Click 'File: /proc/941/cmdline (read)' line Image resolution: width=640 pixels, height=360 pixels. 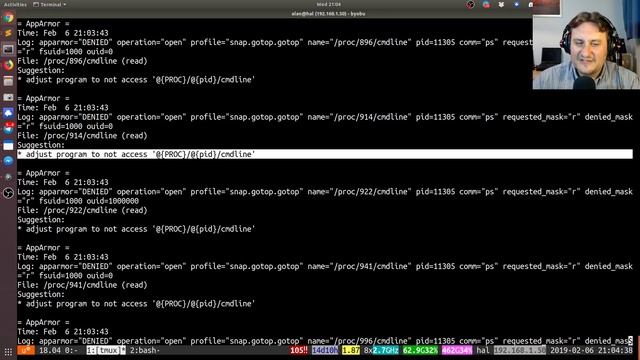(x=82, y=285)
